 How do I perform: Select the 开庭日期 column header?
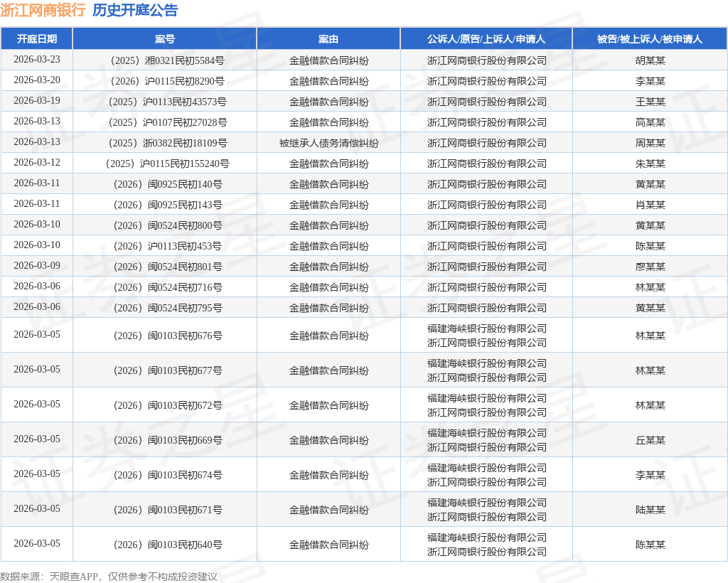pyautogui.click(x=37, y=39)
